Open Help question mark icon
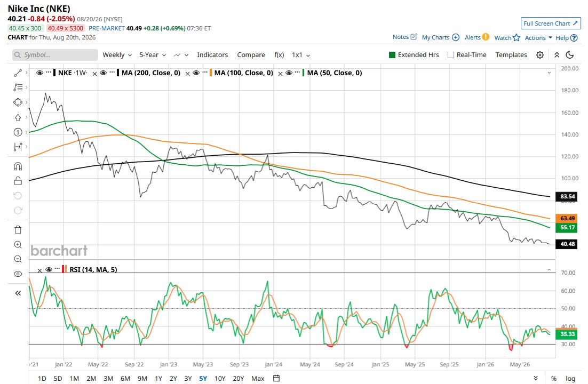This screenshot has width=588, height=384. 574,38
